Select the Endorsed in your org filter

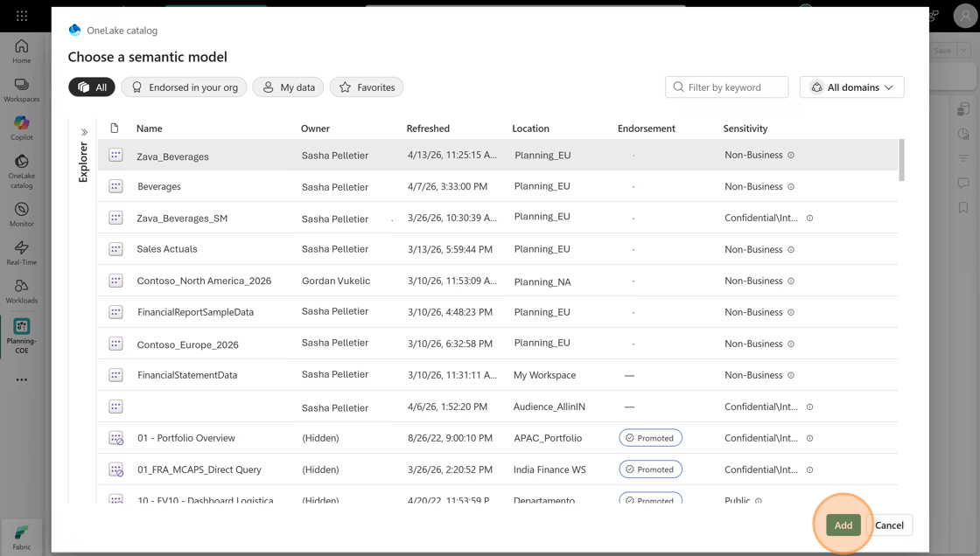pyautogui.click(x=185, y=87)
